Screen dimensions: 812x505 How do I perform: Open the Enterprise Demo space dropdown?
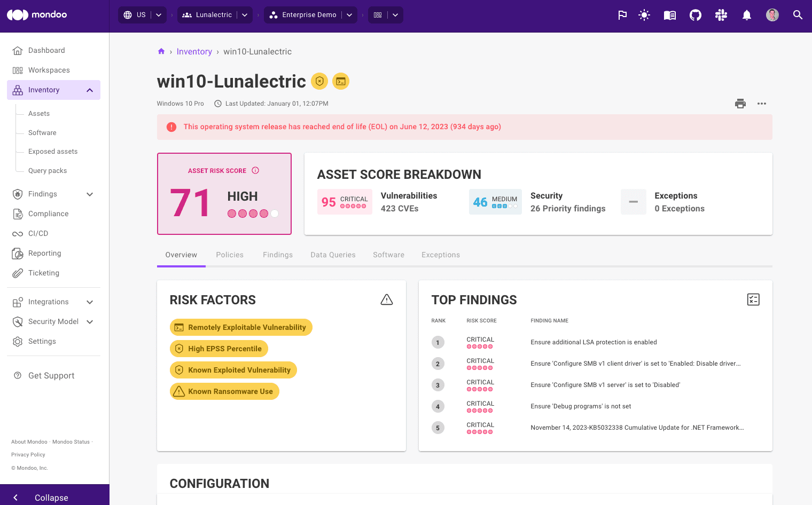click(x=349, y=15)
